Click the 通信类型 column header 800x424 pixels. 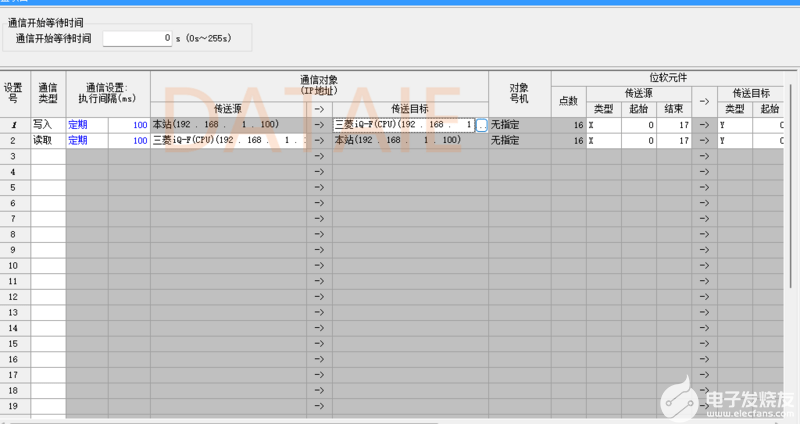(48, 94)
